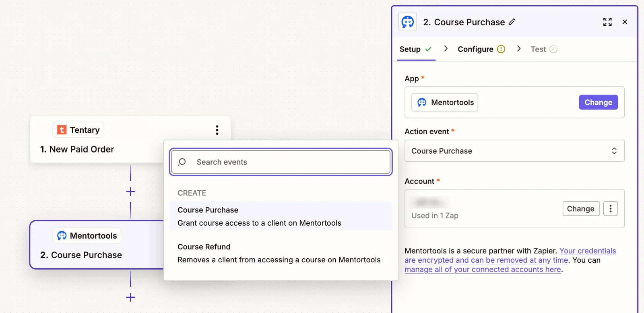Viewport: 644px width, 313px height.
Task: Change the connected account
Action: click(581, 209)
